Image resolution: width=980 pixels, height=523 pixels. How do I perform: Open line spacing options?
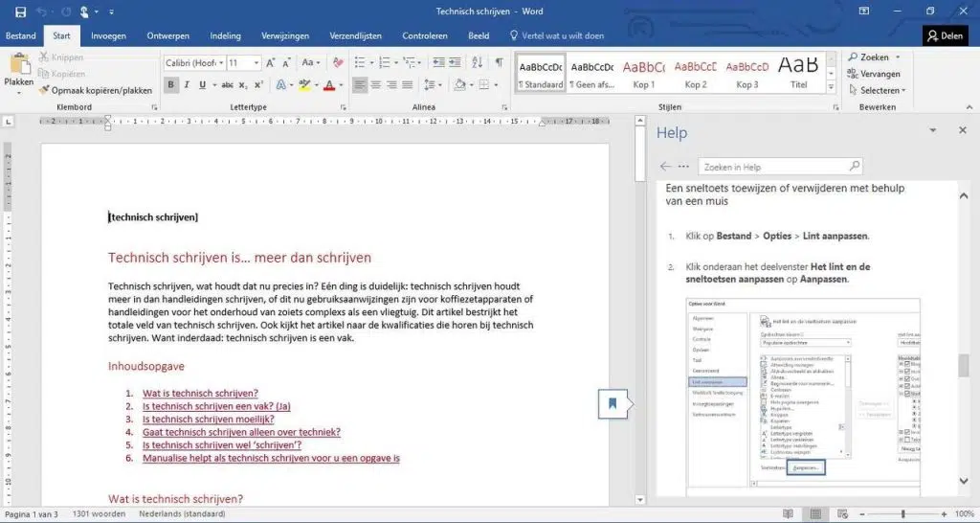[x=433, y=84]
